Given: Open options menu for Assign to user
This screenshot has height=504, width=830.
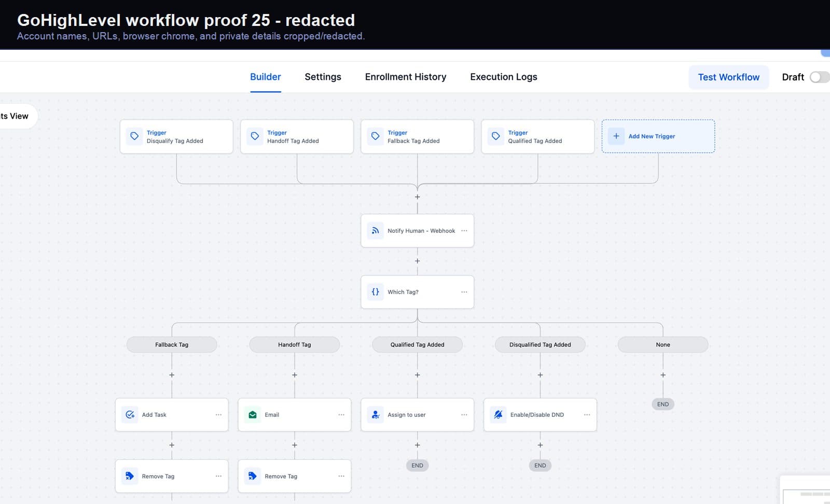Looking at the screenshot, I should (464, 415).
